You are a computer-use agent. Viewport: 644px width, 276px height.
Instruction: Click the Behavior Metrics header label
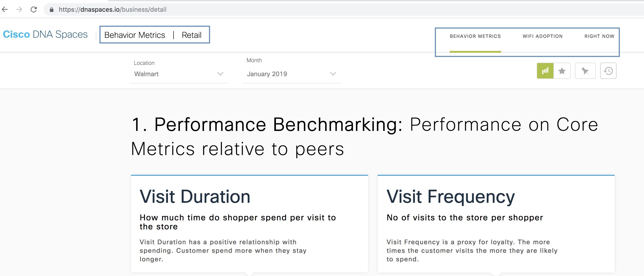click(135, 35)
